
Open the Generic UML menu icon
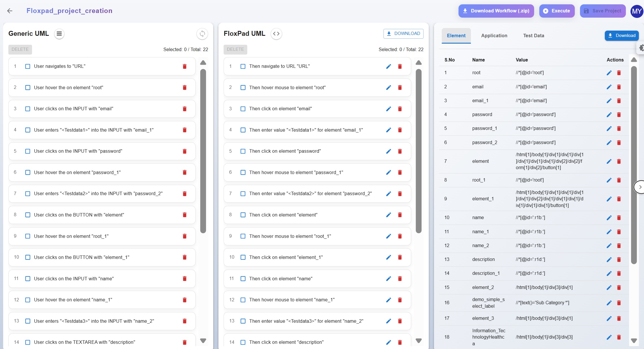tap(59, 34)
